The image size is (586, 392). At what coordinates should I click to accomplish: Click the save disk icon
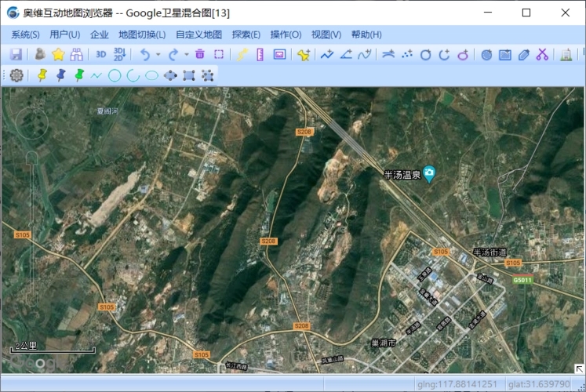(x=16, y=55)
